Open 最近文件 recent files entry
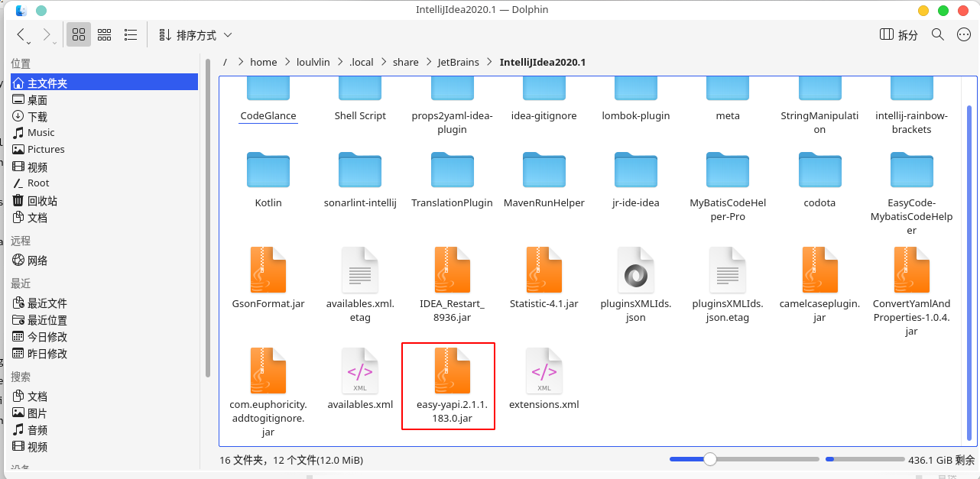 point(104,303)
